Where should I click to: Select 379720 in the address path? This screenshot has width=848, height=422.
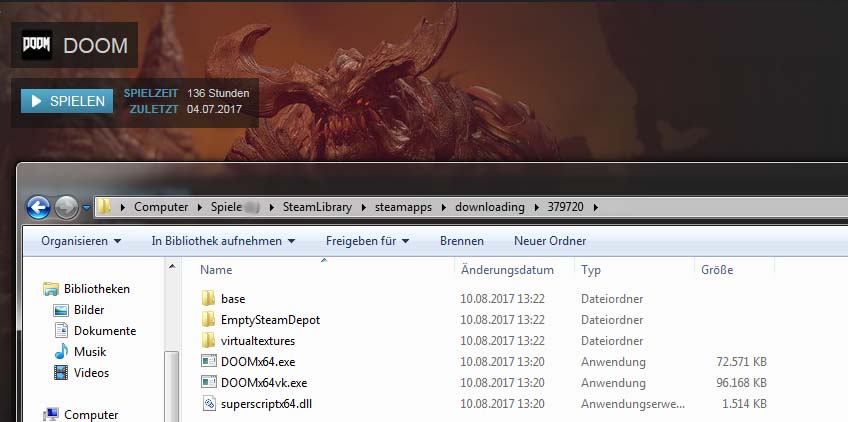(x=565, y=207)
